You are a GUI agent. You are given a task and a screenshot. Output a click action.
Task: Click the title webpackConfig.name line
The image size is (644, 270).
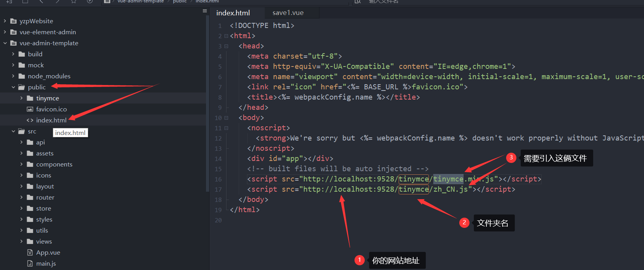333,97
